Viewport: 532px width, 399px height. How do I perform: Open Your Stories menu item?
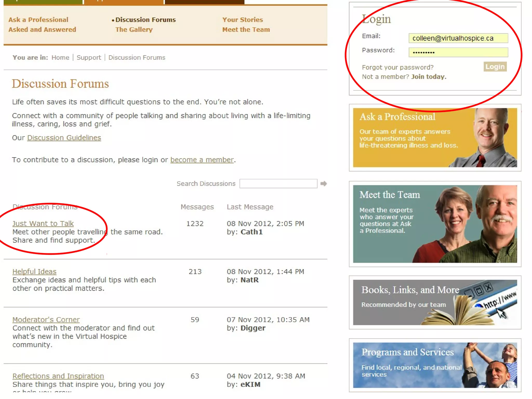tap(242, 20)
